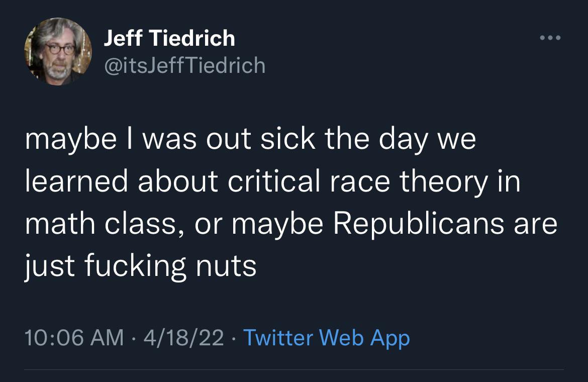The image size is (588, 382).
Task: Click the Twitter Web App source link
Action: click(x=326, y=338)
